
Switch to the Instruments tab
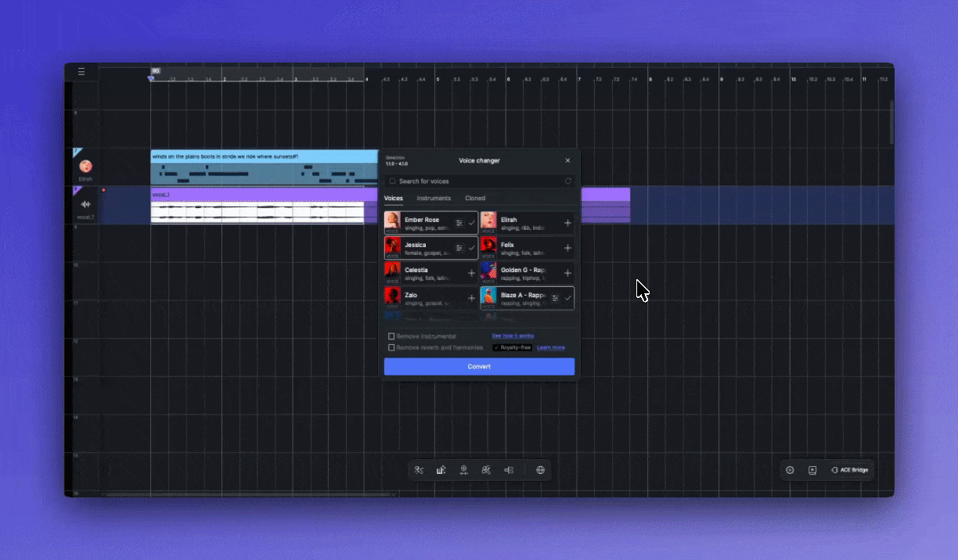point(434,199)
